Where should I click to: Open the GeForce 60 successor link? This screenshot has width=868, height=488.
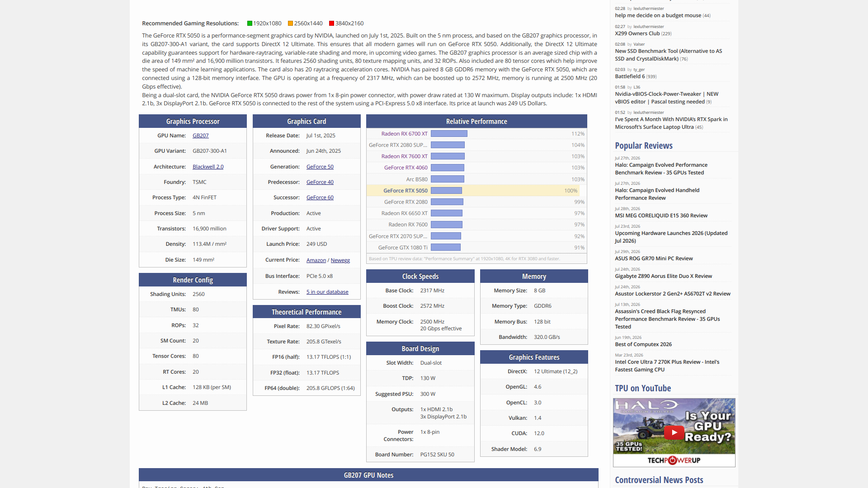point(320,197)
